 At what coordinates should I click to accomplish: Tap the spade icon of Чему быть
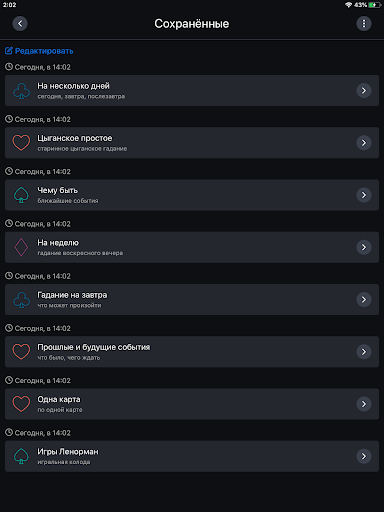tap(21, 195)
